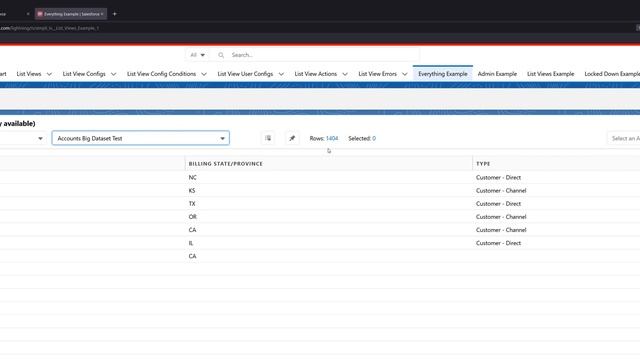Image resolution: width=640 pixels, height=360 pixels.
Task: Open the Locked Down Example tab
Action: (612, 74)
